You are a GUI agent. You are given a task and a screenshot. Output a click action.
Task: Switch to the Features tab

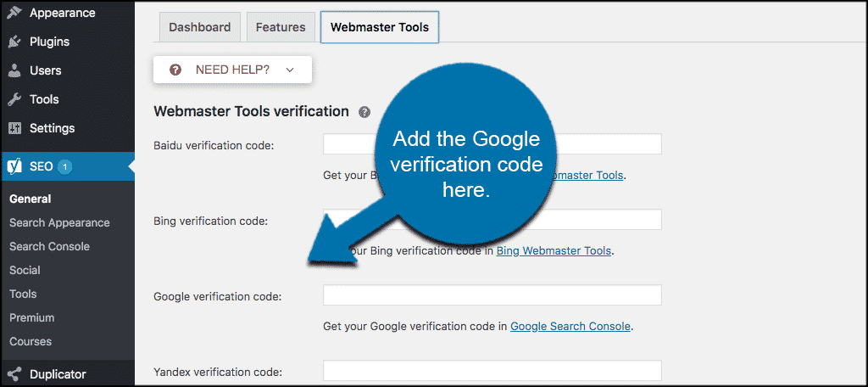pyautogui.click(x=281, y=27)
